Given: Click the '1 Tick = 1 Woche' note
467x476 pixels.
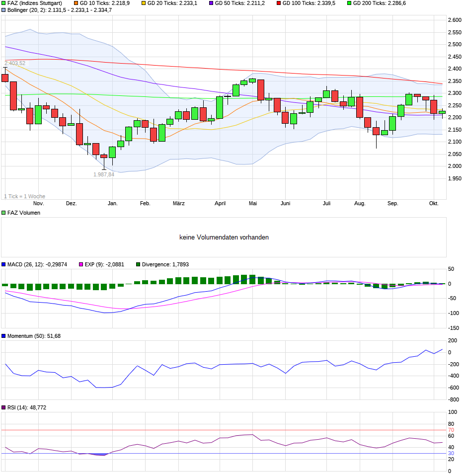Looking at the screenshot, I should point(24,196).
